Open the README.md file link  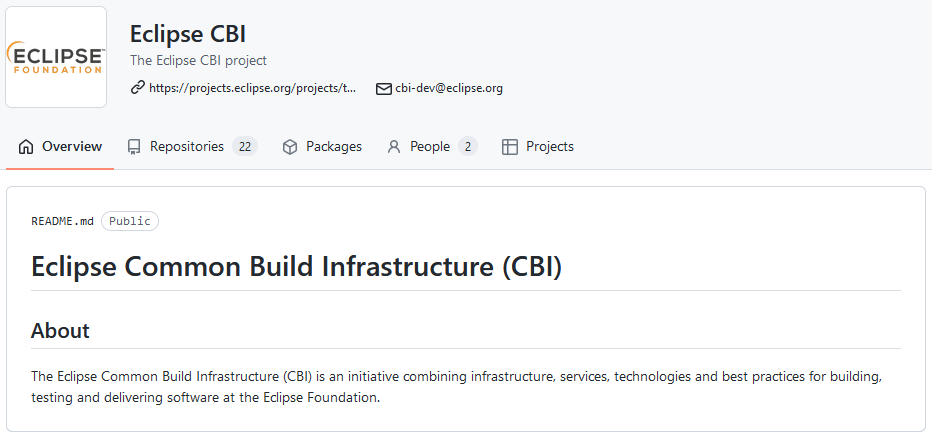point(62,221)
